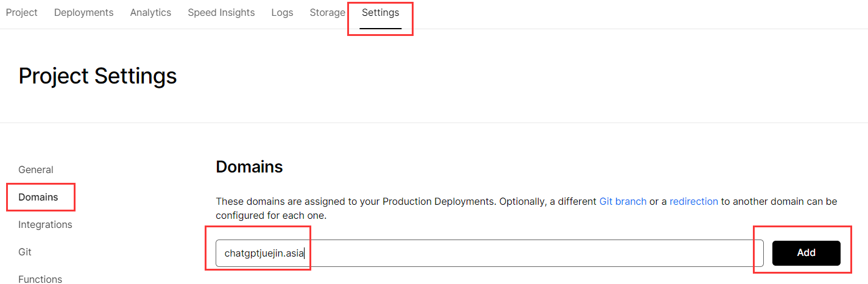This screenshot has height=284, width=868.
Task: Open the Speed Insights tab
Action: pyautogui.click(x=221, y=12)
